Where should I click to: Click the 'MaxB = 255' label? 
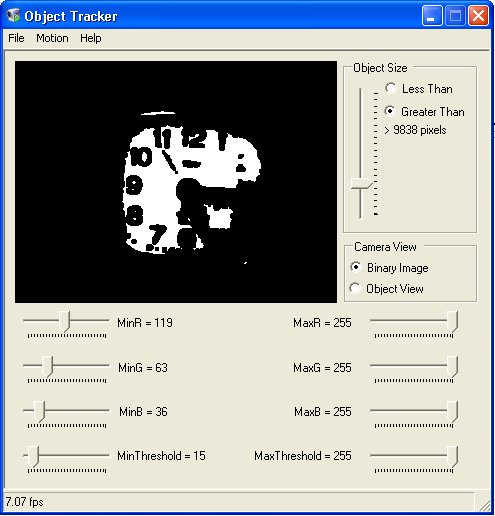point(323,412)
